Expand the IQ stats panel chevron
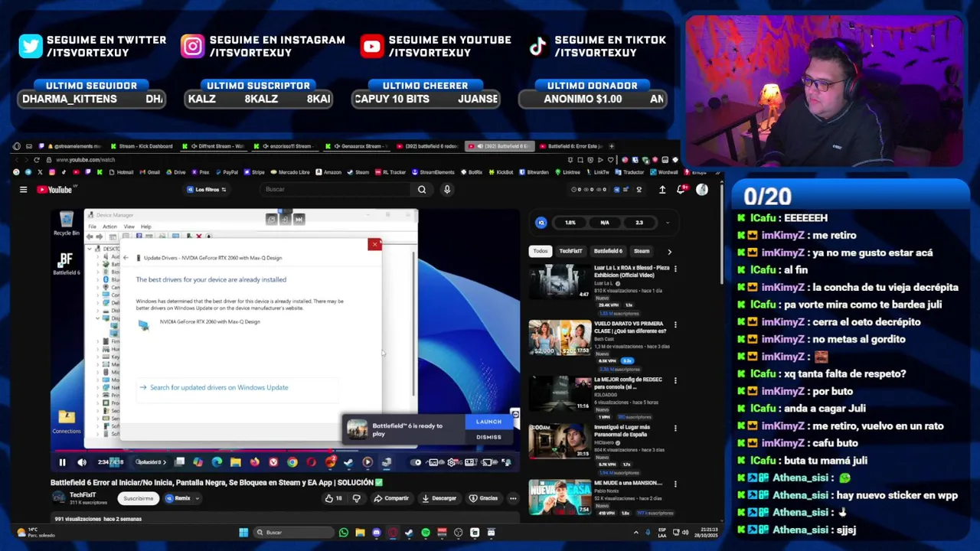The image size is (980, 551). [x=668, y=223]
